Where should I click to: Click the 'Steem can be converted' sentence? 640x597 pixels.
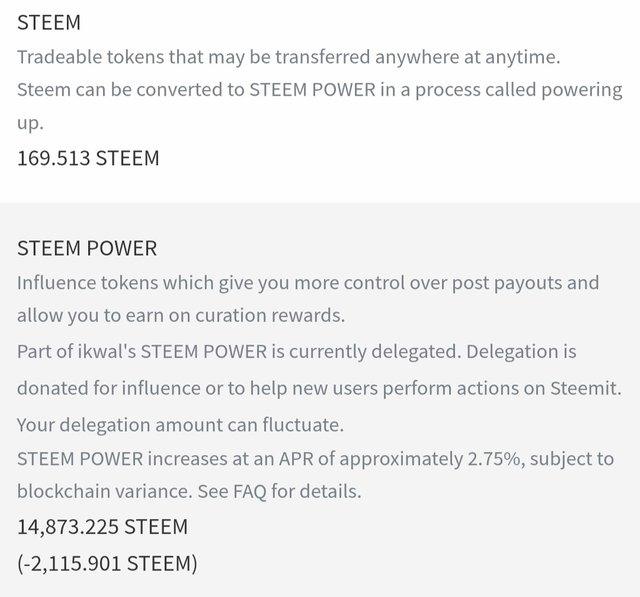(320, 90)
